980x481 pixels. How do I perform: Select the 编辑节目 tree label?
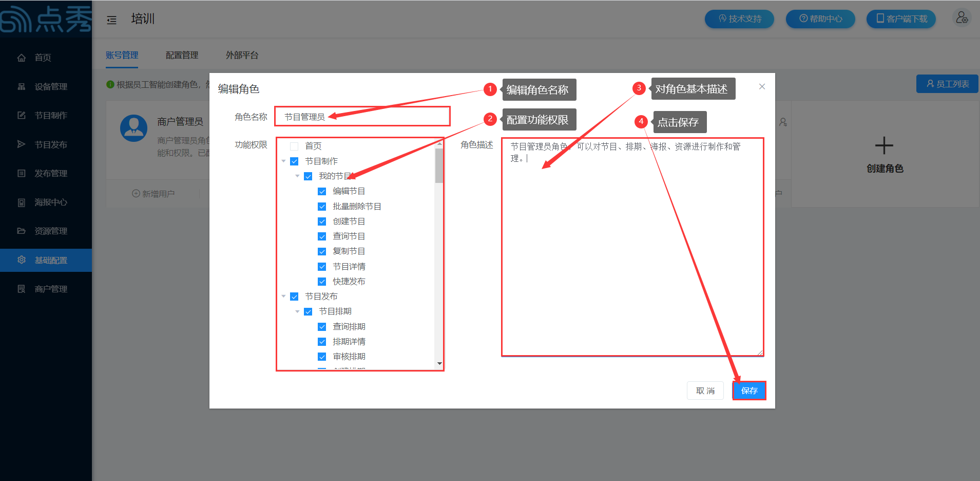click(349, 191)
